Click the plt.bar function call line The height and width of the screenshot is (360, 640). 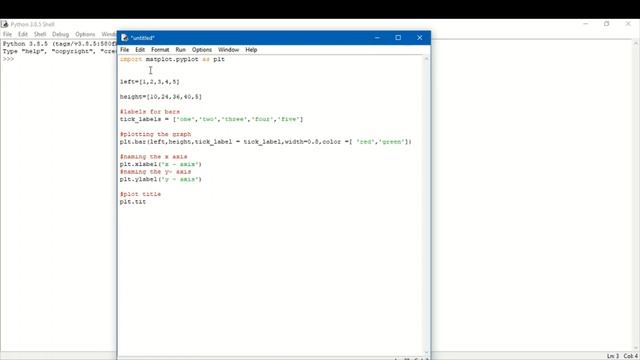[x=266, y=142]
